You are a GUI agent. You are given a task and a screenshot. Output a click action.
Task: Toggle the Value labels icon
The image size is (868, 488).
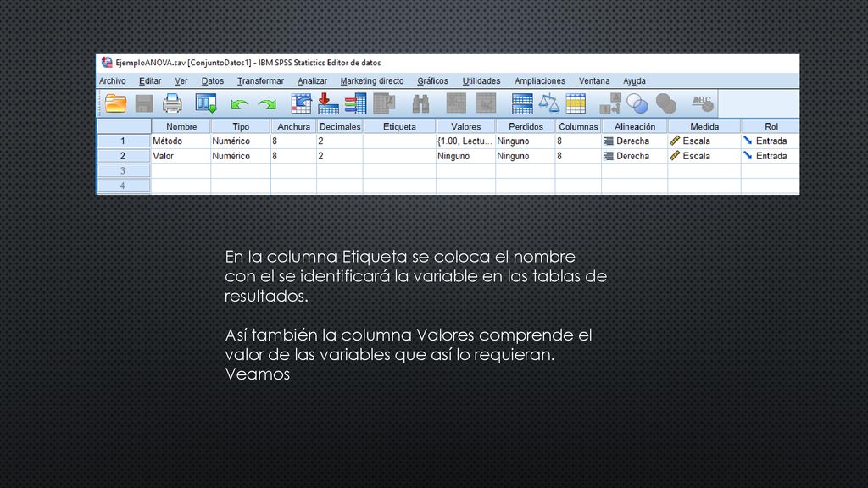click(x=610, y=103)
